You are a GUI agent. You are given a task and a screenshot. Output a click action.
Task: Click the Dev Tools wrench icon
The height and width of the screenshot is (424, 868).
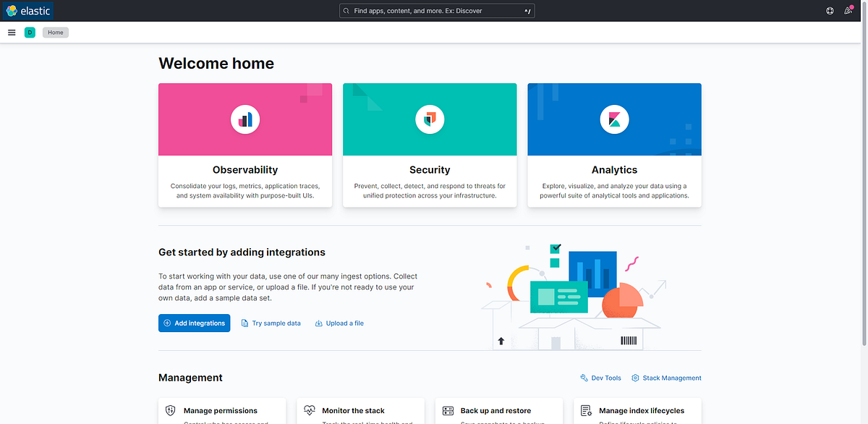point(583,377)
